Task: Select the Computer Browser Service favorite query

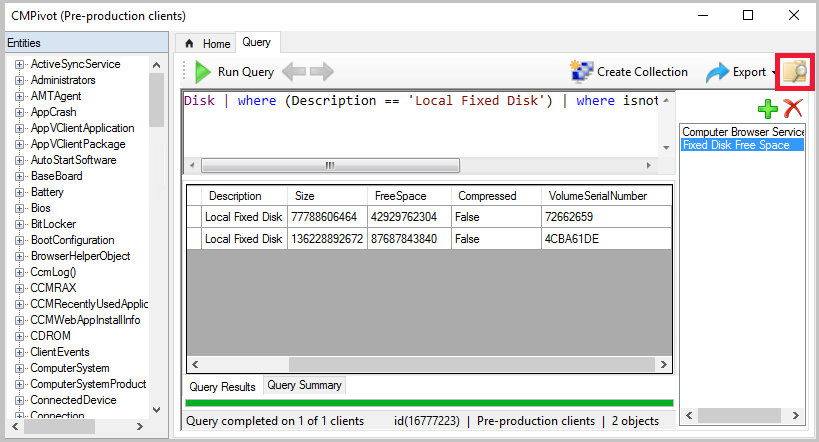Action: [742, 131]
